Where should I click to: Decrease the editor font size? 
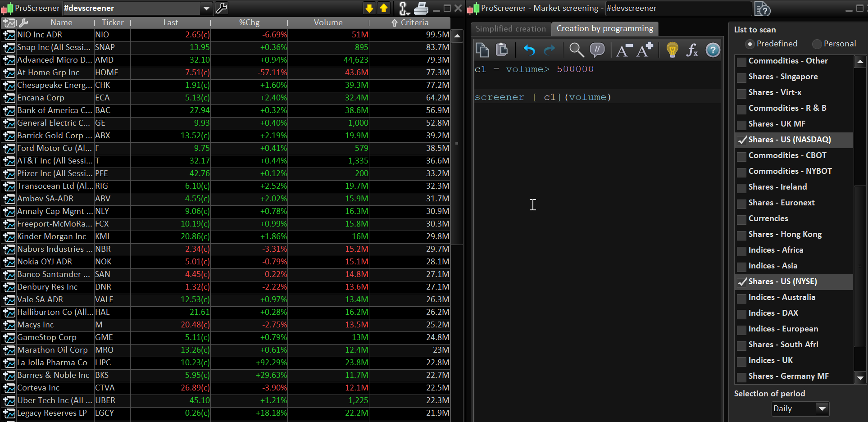[x=624, y=50]
